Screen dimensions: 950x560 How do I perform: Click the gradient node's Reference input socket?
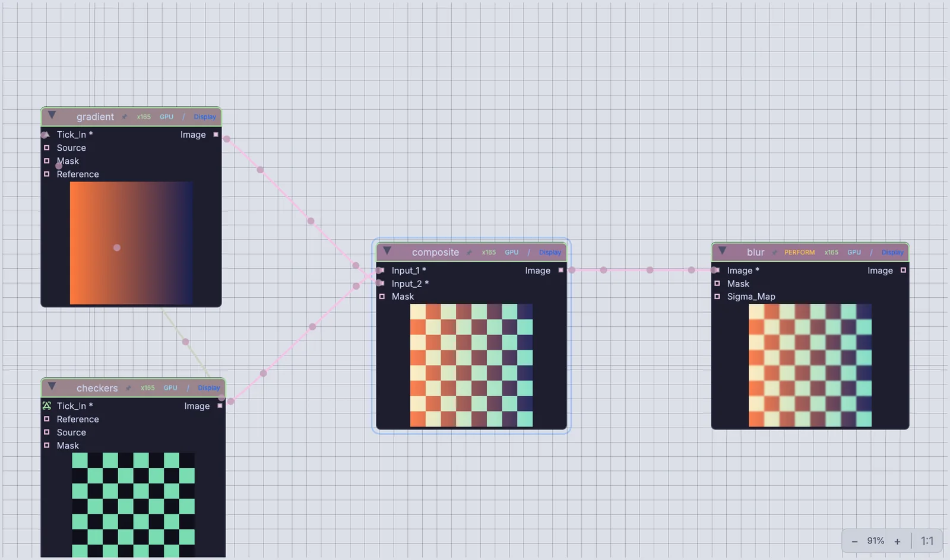(47, 174)
